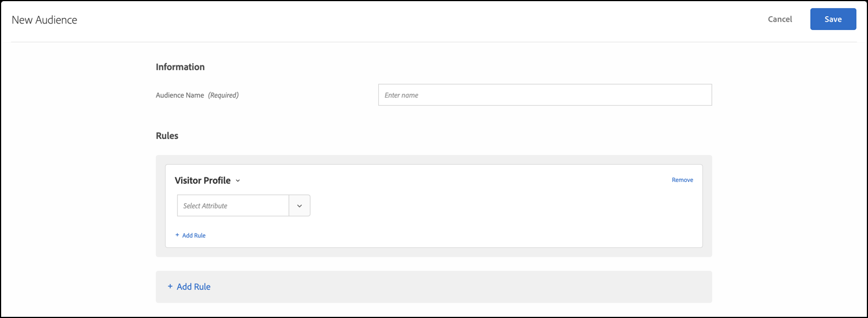Click the Select Attribute placeholder text
Viewport: 868px width, 318px height.
(205, 205)
